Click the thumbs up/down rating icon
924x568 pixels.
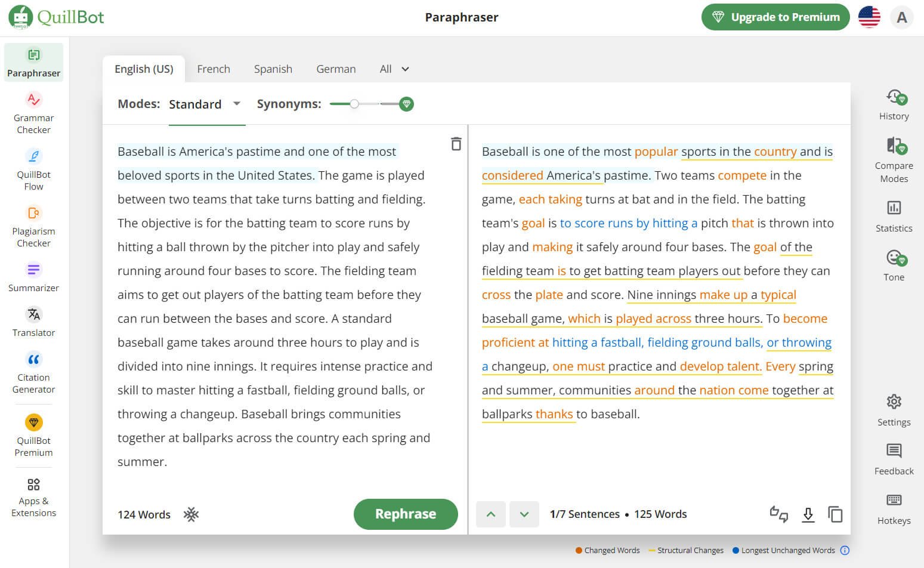pos(779,514)
